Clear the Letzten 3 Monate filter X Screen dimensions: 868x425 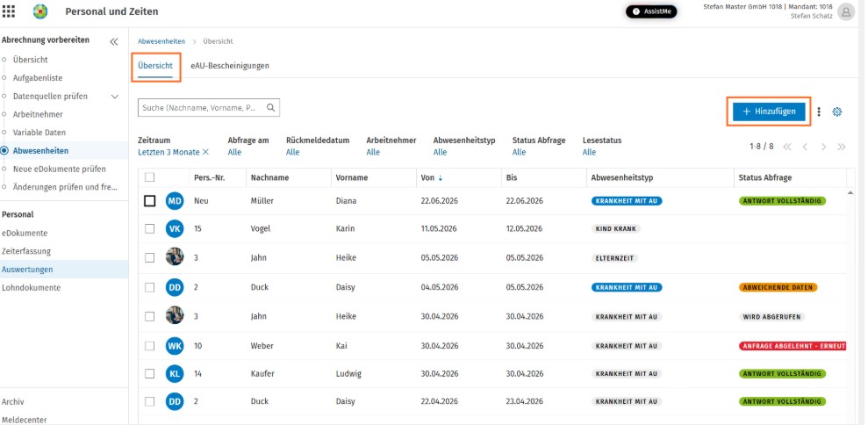click(205, 153)
